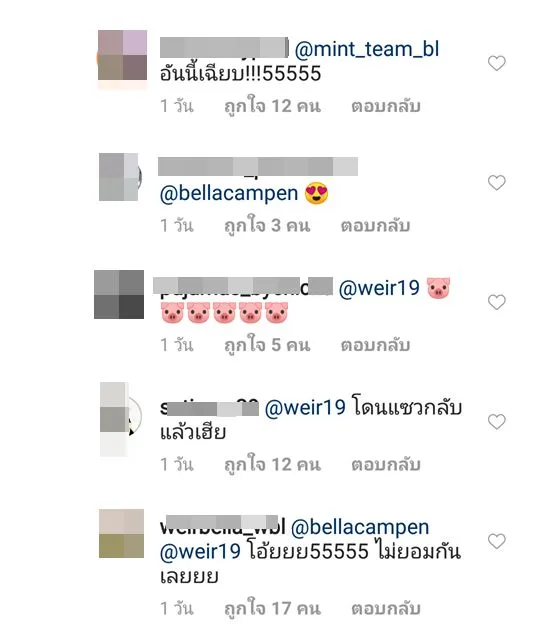Reply (ตอบกลับ) to the first comment
The image size is (533, 631).
point(386,107)
